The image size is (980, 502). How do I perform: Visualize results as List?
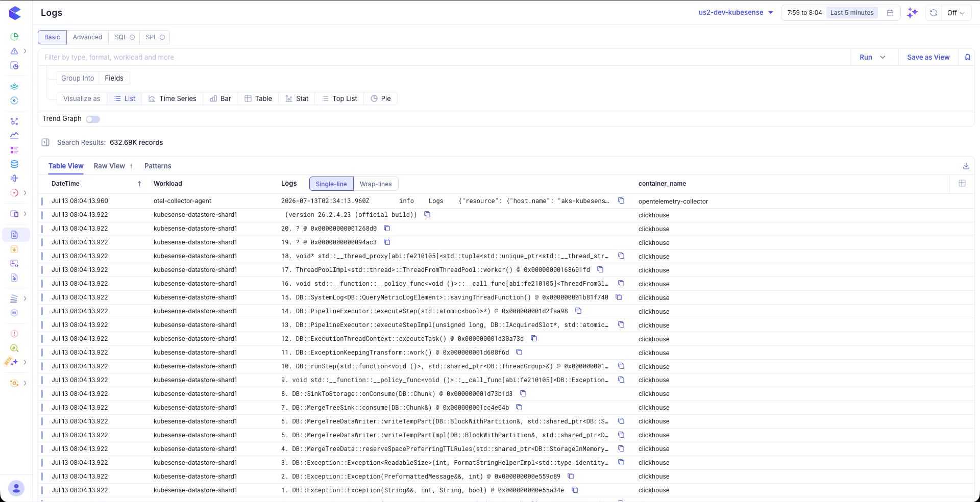click(125, 98)
